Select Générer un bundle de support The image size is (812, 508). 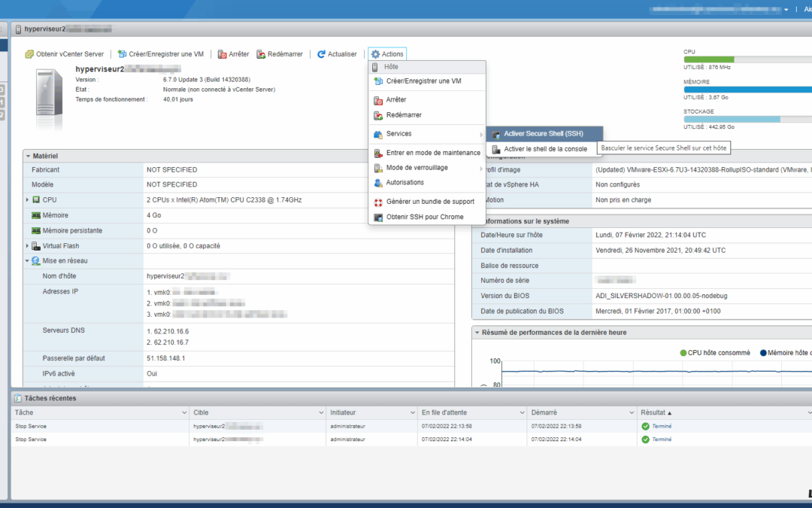[427, 202]
